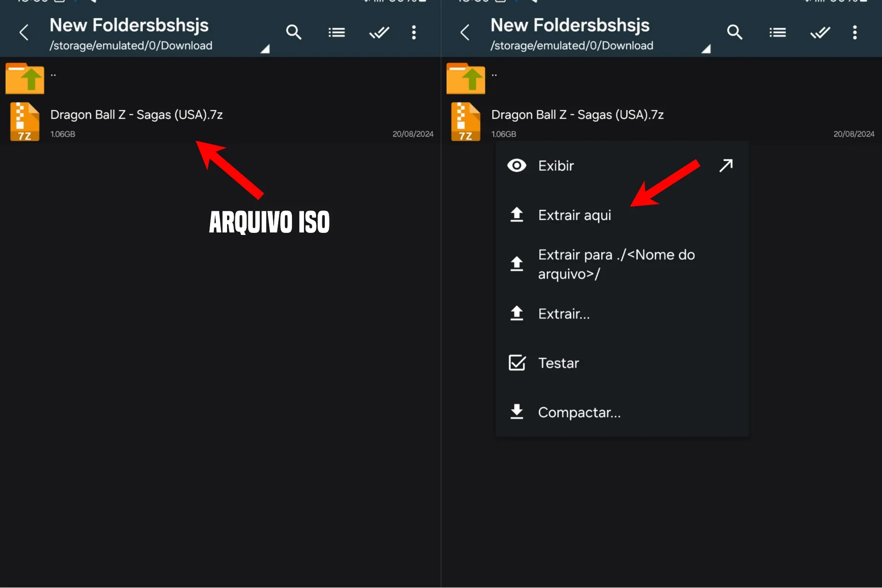
Task: Click the search icon in the right panel
Action: tap(734, 32)
